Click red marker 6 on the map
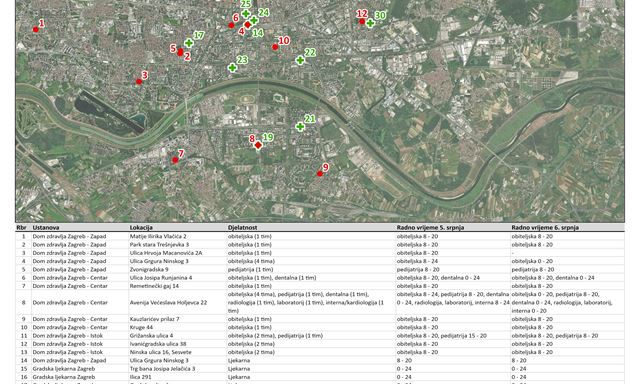 coord(231,25)
